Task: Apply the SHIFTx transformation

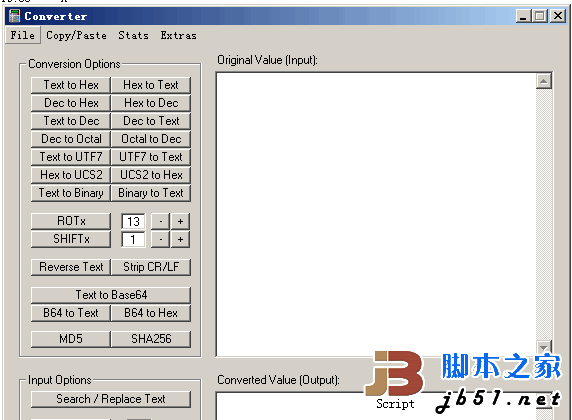Action: click(71, 239)
